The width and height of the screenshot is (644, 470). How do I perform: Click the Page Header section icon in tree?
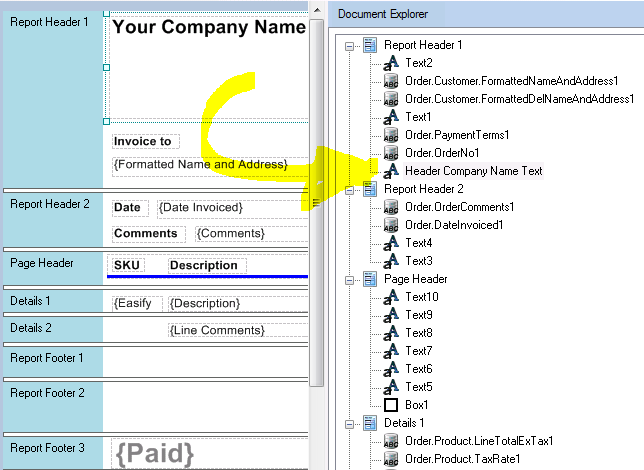click(x=370, y=279)
